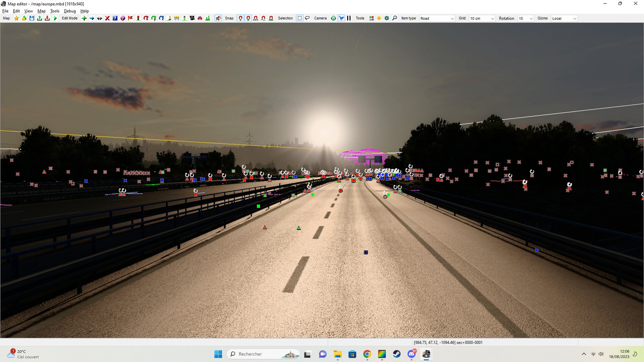
Task: Click the yellow road sign tool icon
Action: (177, 18)
